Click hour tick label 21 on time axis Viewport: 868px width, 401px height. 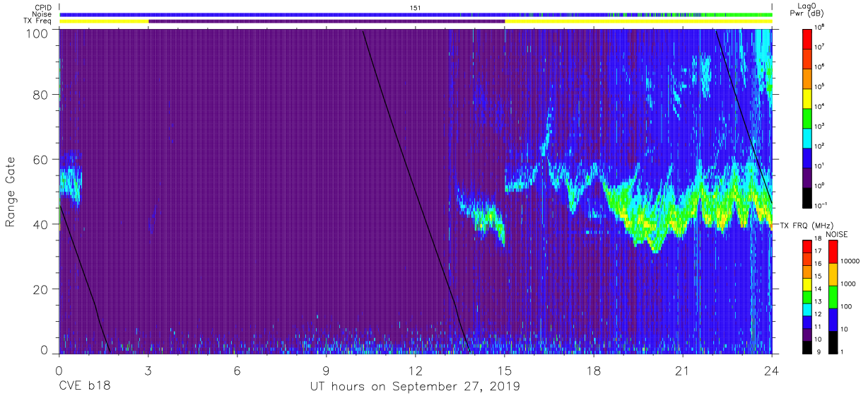tap(683, 371)
